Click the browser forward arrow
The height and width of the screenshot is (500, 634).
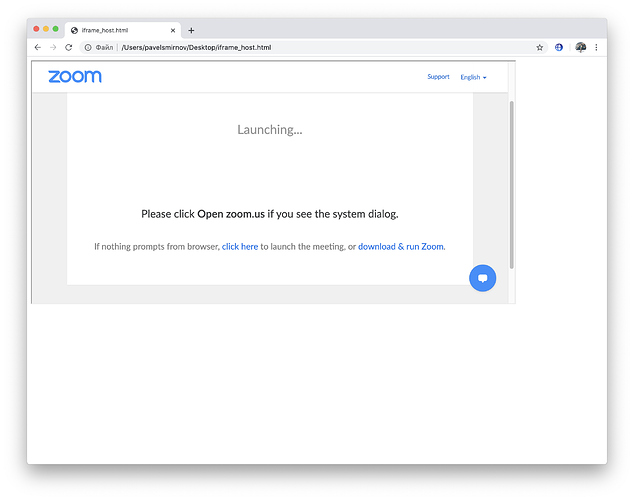point(53,47)
